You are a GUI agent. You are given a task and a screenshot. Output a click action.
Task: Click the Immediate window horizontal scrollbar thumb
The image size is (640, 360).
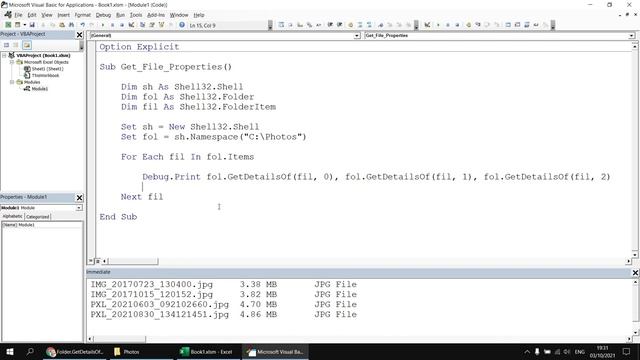120,339
